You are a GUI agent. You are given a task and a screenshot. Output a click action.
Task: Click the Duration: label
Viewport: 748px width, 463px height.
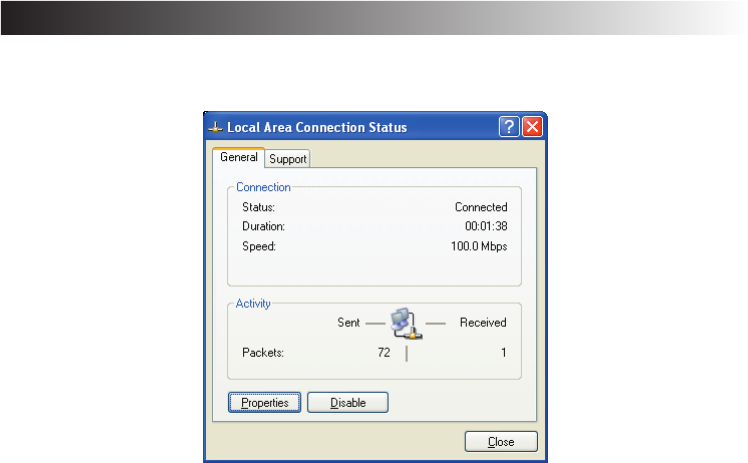(x=263, y=226)
